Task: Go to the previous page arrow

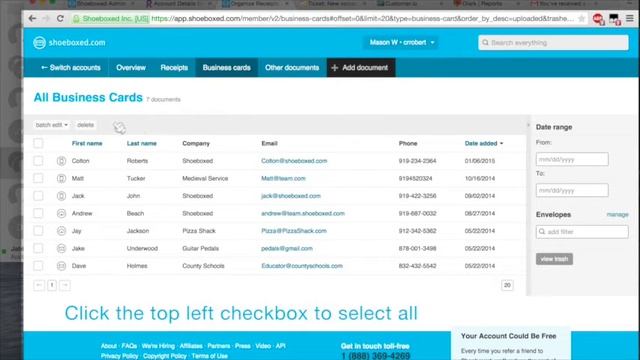Action: pos(39,285)
